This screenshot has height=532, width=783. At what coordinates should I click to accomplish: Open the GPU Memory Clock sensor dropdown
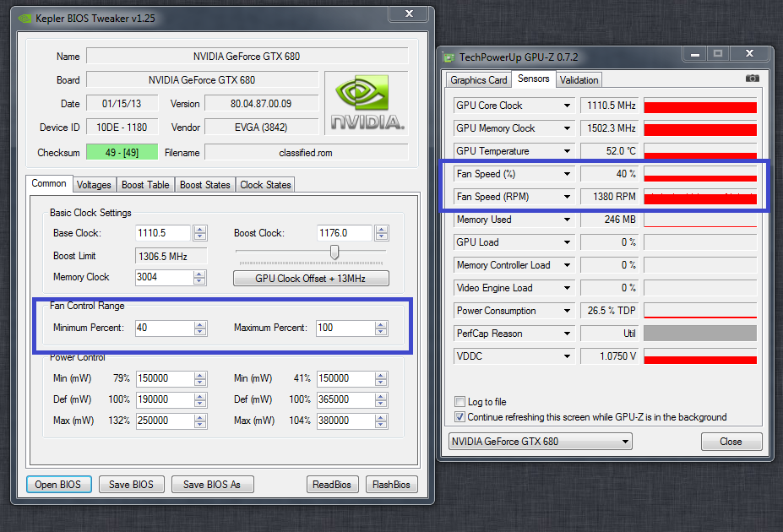(x=567, y=128)
